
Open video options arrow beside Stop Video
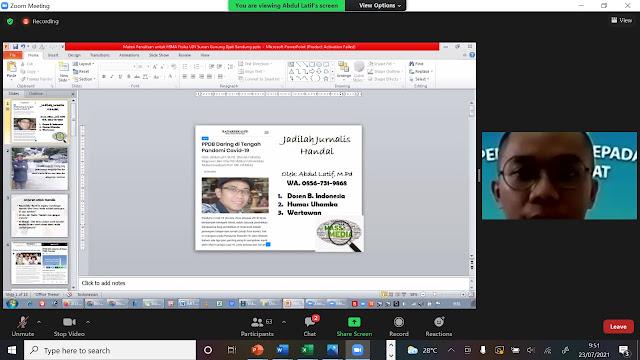pyautogui.click(x=88, y=322)
